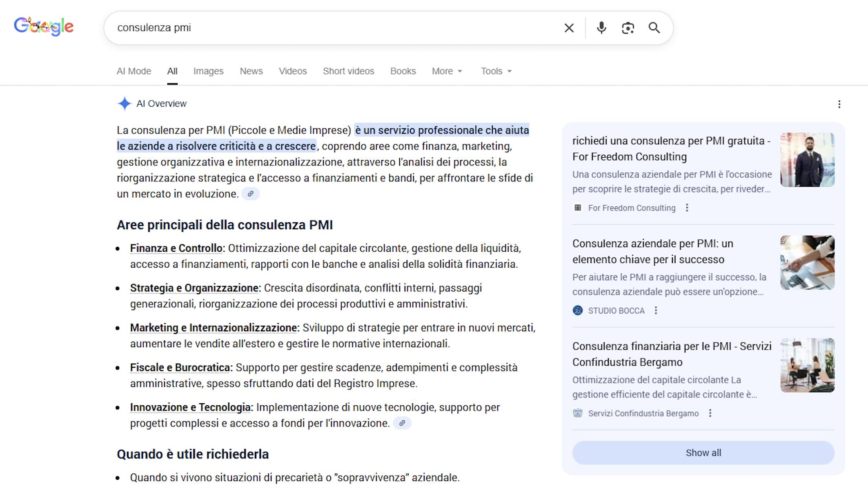The height and width of the screenshot is (496, 868).
Task: Click the STUDIO BOCCA favicon
Action: tap(578, 311)
